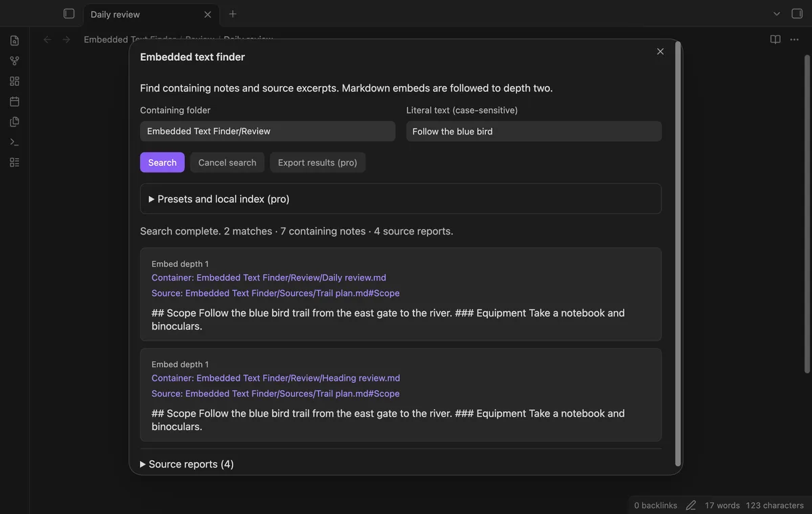The width and height of the screenshot is (812, 514).
Task: Click the pencil edit-mode status icon
Action: (691, 505)
